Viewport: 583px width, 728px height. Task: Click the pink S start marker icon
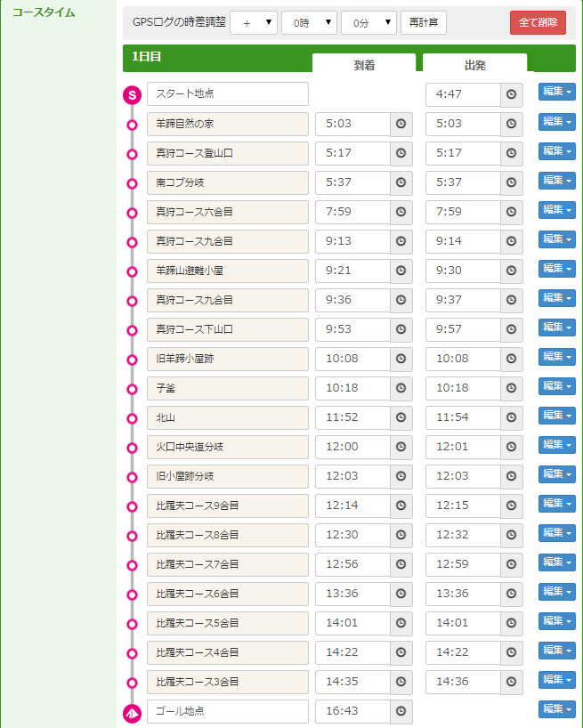click(132, 95)
